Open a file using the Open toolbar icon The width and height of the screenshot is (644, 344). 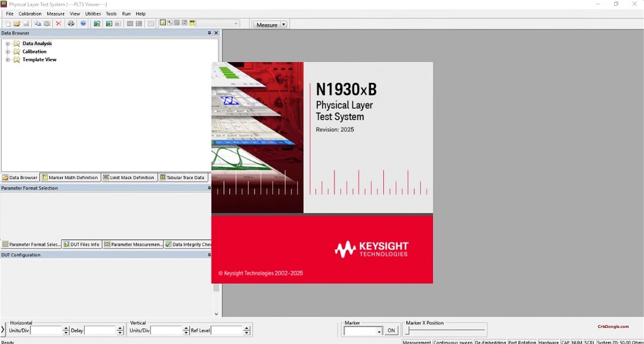(x=17, y=24)
